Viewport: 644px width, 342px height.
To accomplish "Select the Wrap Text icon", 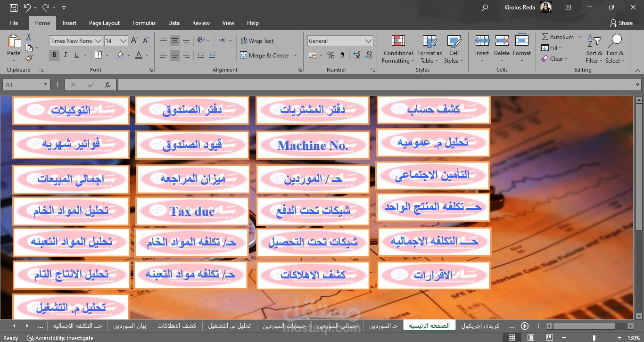I will 245,41.
